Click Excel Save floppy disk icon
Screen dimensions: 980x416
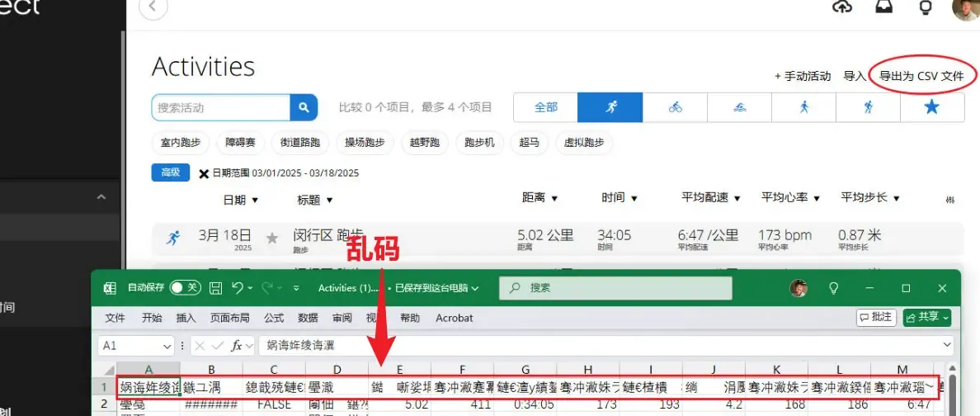coord(215,288)
